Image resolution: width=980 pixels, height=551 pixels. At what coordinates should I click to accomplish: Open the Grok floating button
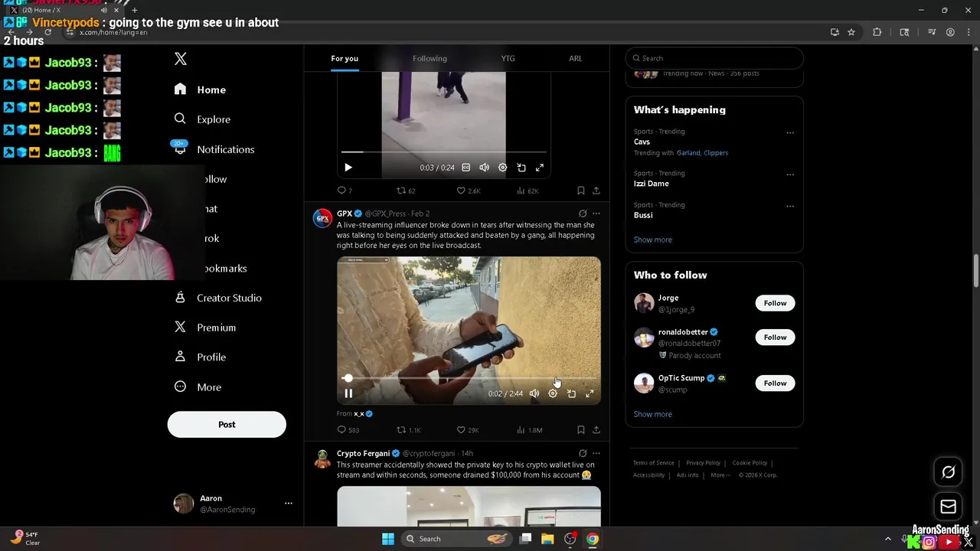click(x=948, y=472)
